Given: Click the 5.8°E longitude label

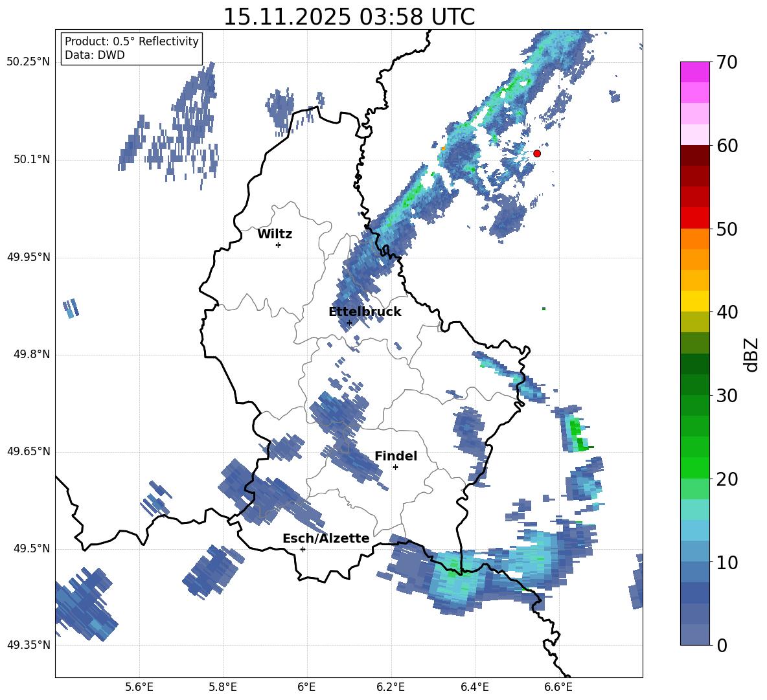Looking at the screenshot, I should [x=223, y=687].
